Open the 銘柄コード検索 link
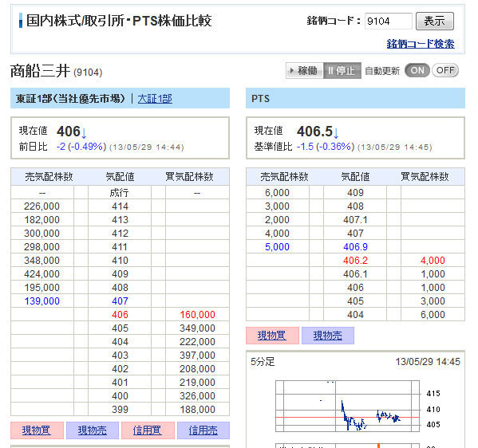Image resolution: width=478 pixels, height=448 pixels. (421, 44)
